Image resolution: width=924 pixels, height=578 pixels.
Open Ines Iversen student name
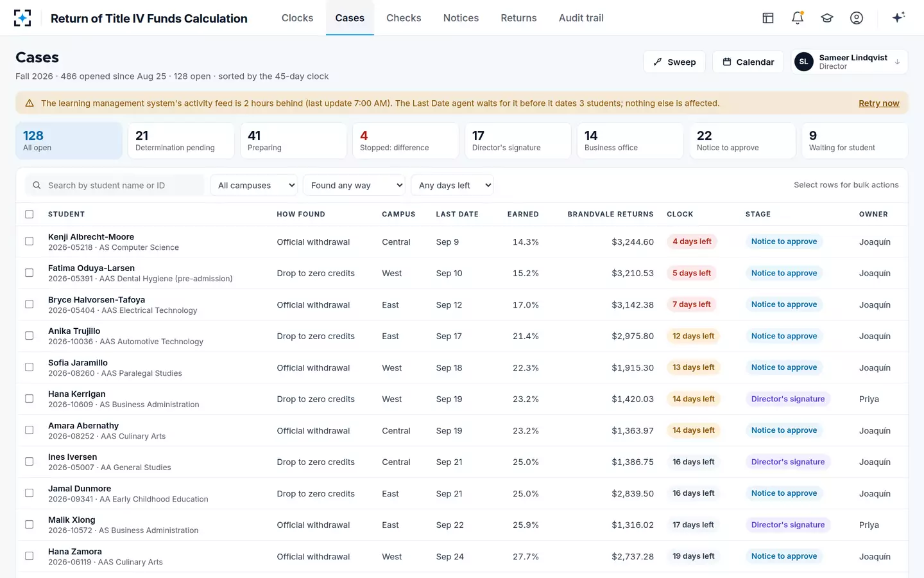click(x=73, y=457)
